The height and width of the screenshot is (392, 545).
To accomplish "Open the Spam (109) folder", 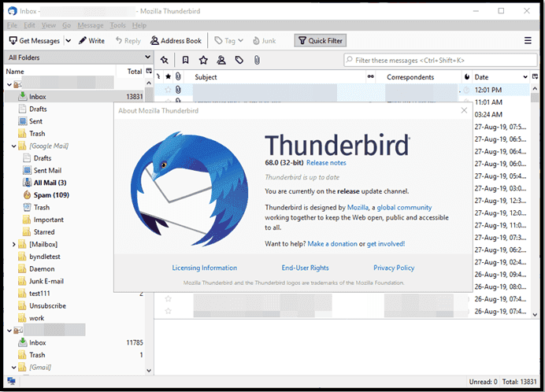I will [51, 195].
